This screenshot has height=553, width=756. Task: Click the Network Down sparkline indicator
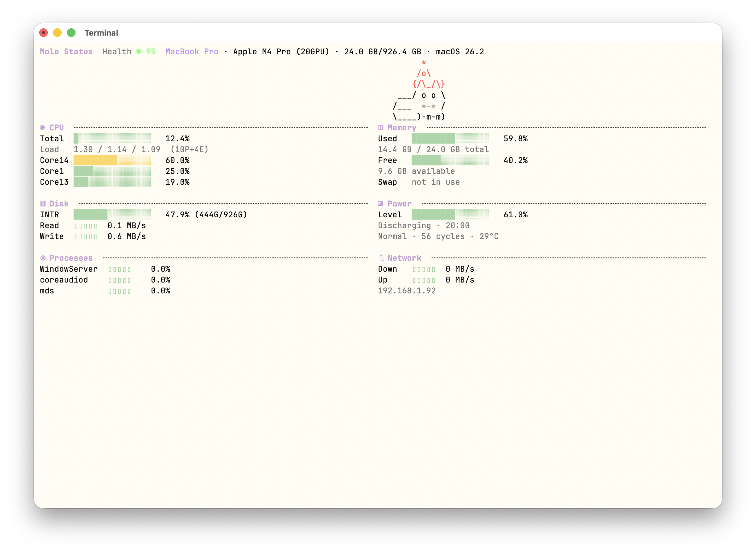point(424,270)
